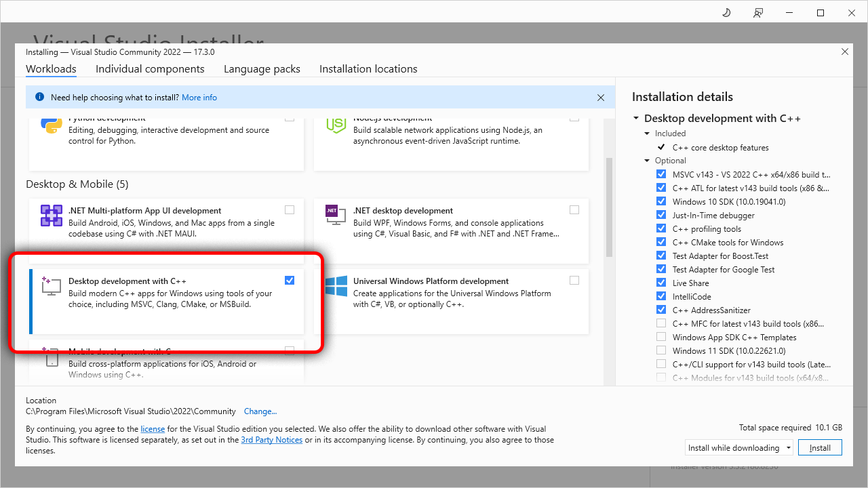Check Windows 11 SDK (10.0.22621.0)
This screenshot has height=488, width=868.
pos(661,350)
